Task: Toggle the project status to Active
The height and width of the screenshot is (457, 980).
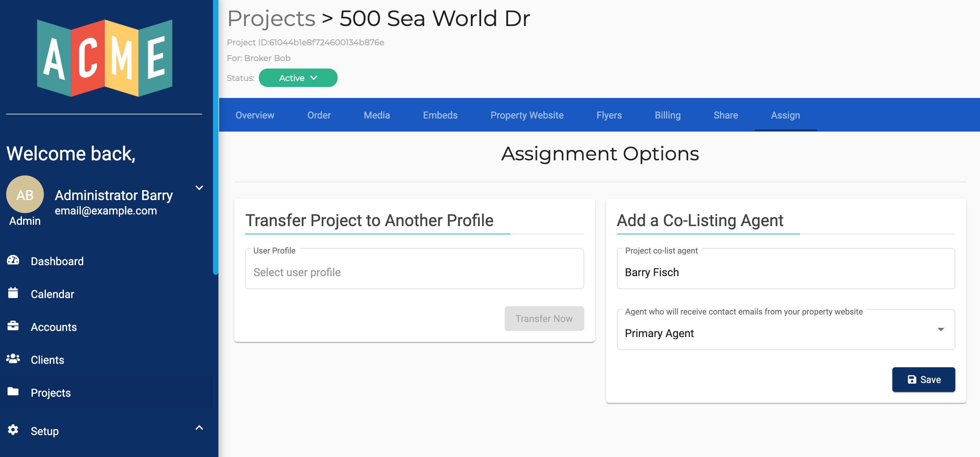Action: [298, 78]
